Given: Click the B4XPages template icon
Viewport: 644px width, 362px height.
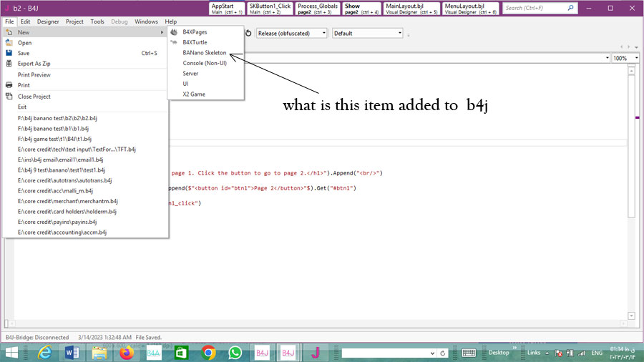Looking at the screenshot, I should [x=174, y=32].
